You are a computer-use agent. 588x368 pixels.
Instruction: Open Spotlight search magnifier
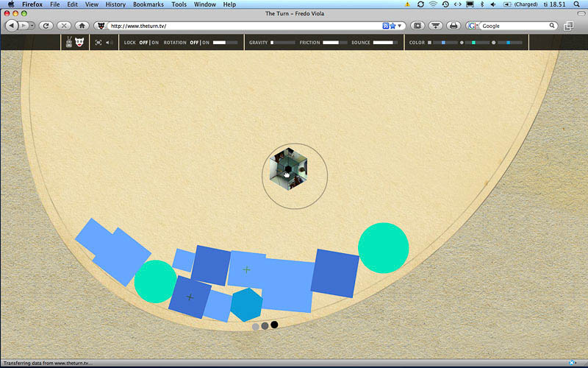click(577, 4)
